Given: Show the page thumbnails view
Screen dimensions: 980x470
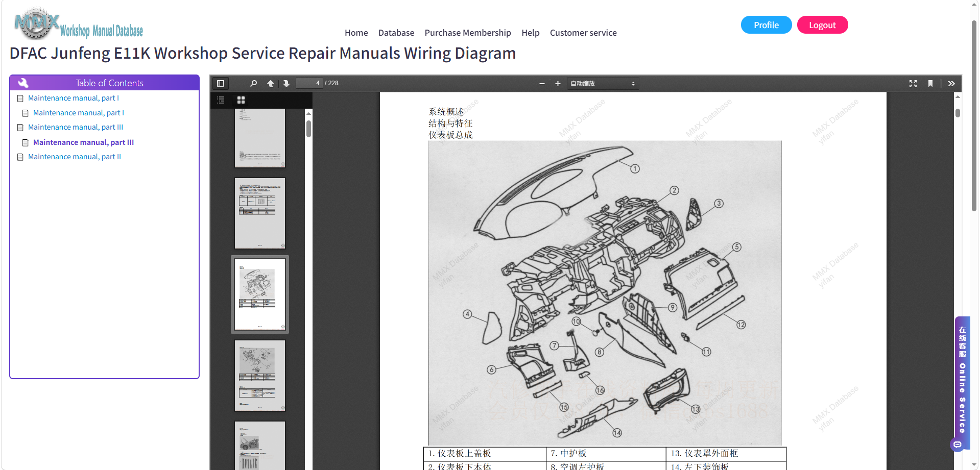Looking at the screenshot, I should pyautogui.click(x=241, y=100).
